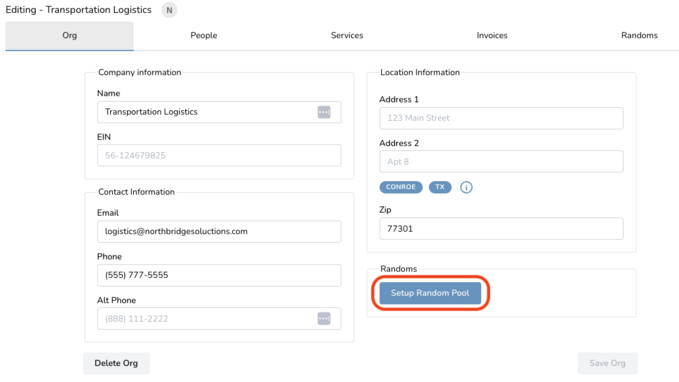Screen dimensions: 679x382
Task: Click Setup Random Pool button
Action: tap(430, 293)
